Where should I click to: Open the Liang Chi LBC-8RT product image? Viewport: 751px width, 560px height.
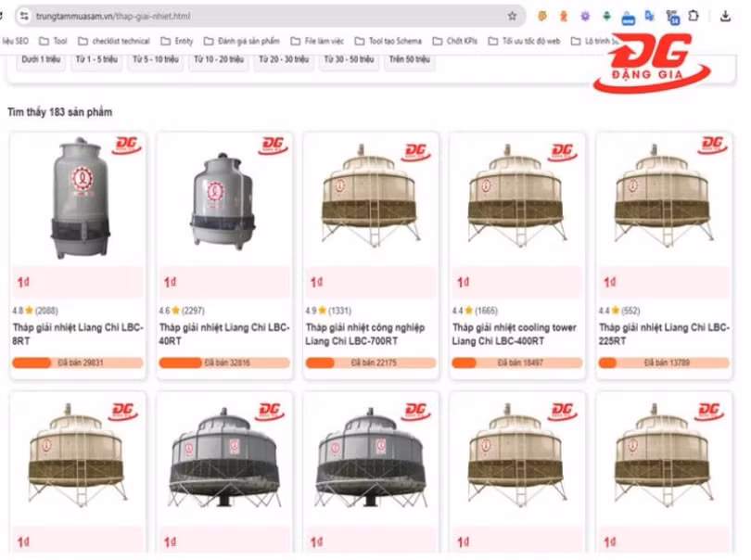(79, 197)
